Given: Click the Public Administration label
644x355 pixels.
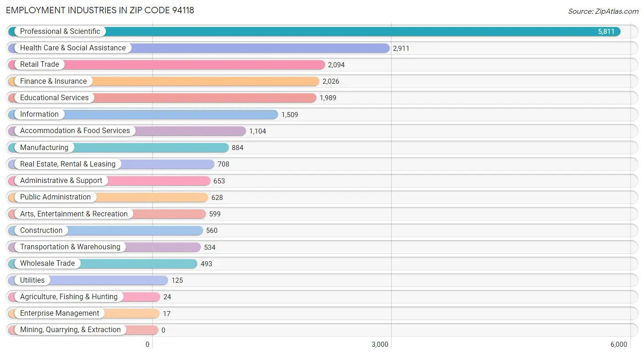Looking at the screenshot, I should tap(55, 197).
